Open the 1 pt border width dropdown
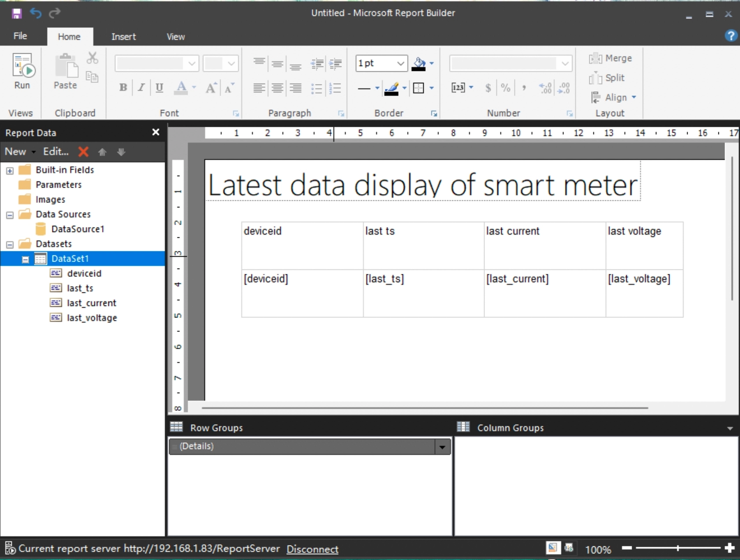 coord(400,63)
